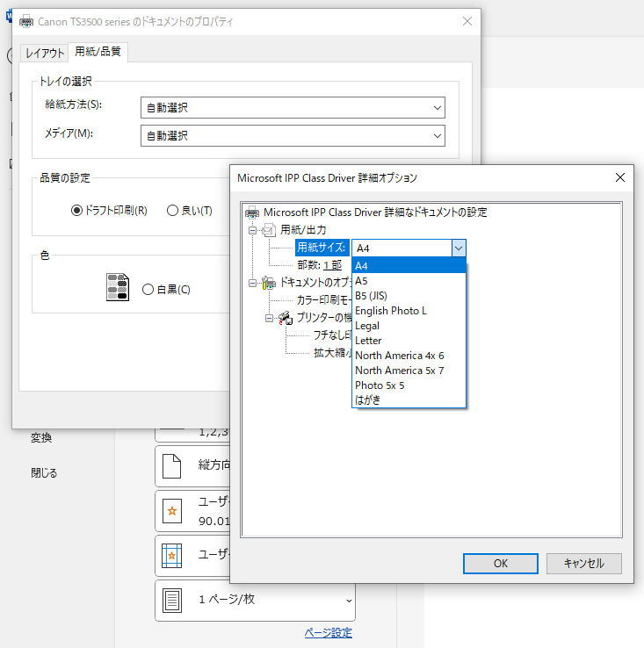Choose A5 in the paper size list
Viewport: 644px width, 648px height.
409,281
